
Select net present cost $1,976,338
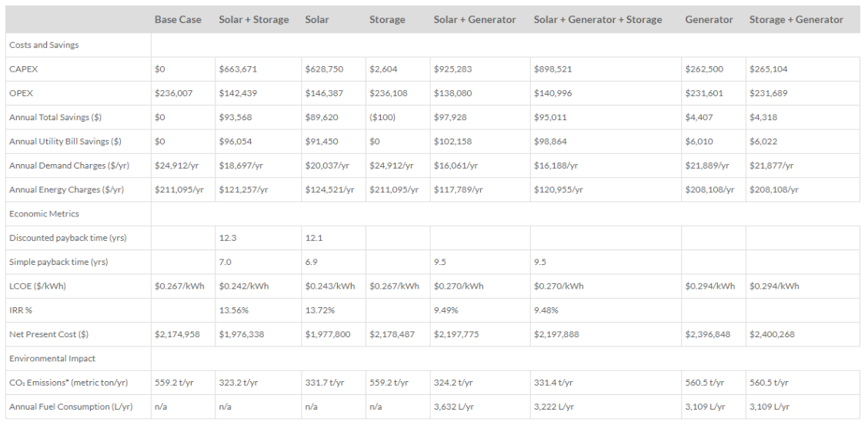point(242,334)
